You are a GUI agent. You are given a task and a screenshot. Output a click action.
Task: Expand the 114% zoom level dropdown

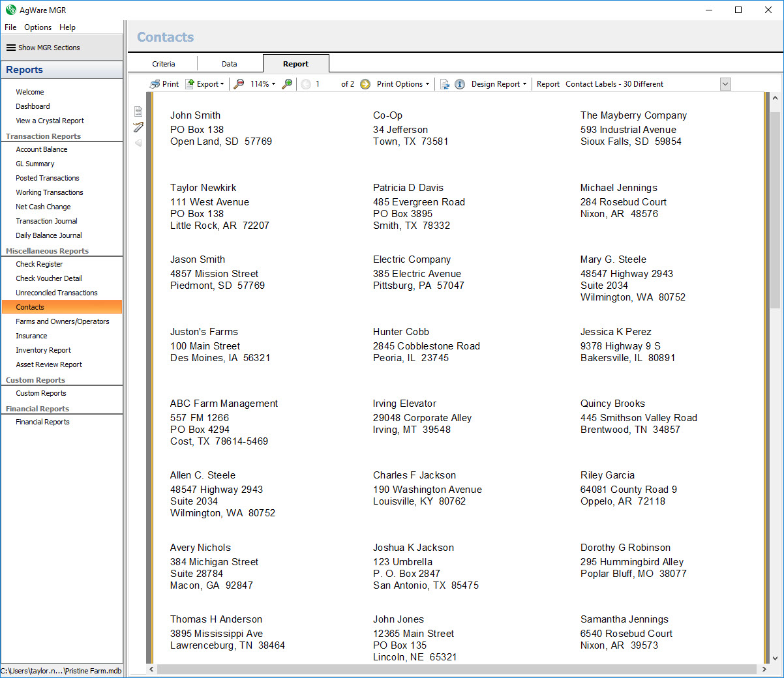click(x=263, y=84)
